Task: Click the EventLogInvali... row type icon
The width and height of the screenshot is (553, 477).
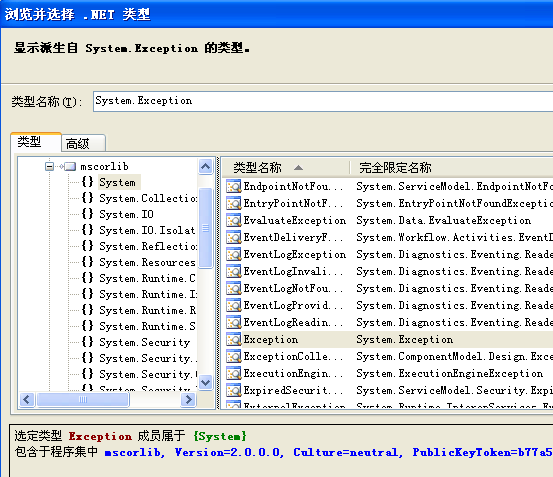Action: tap(233, 271)
